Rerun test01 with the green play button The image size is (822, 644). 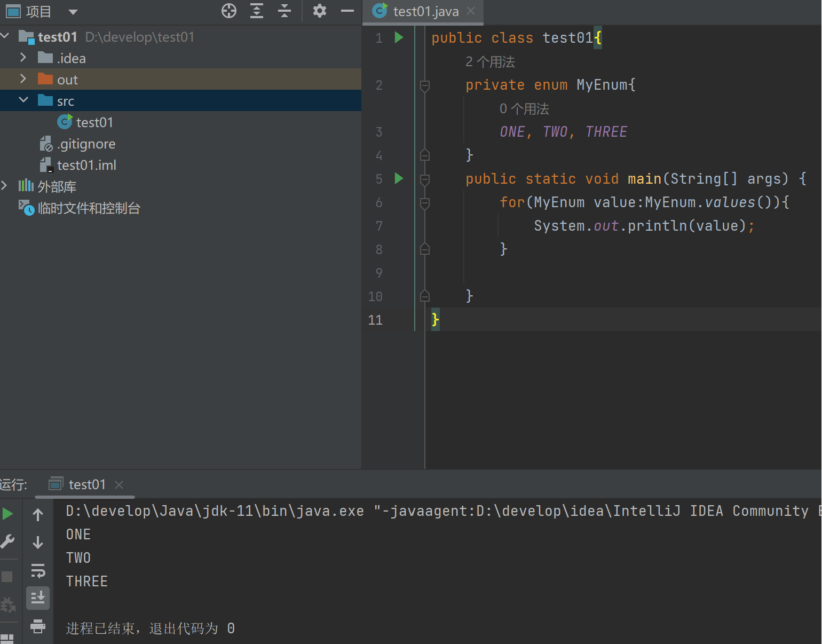coord(7,514)
